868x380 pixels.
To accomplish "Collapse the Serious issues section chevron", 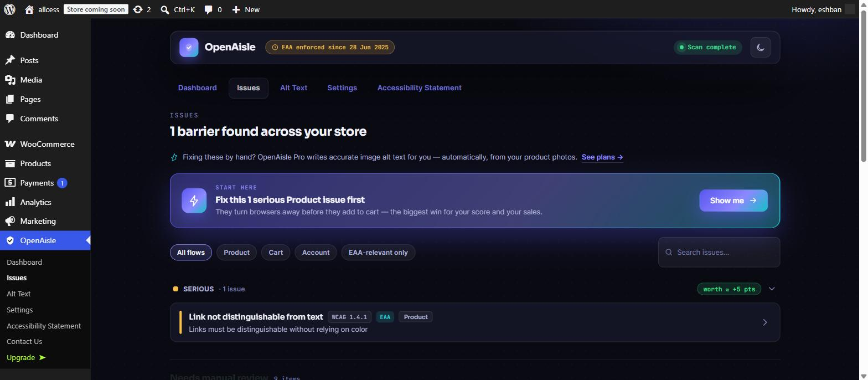I will (772, 289).
